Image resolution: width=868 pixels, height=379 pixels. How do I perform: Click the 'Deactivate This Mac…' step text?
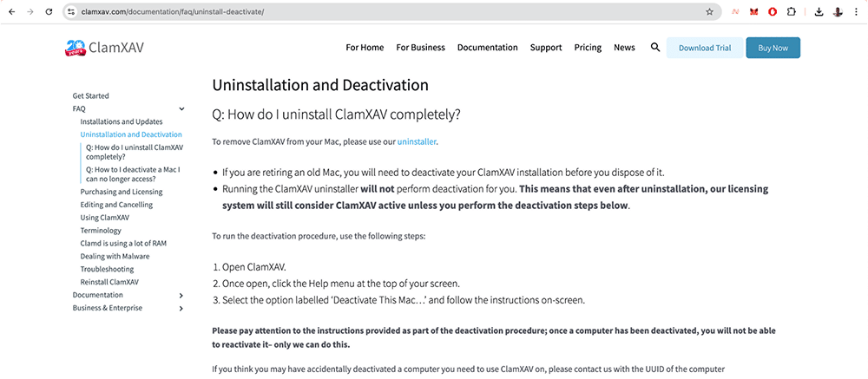(x=404, y=300)
